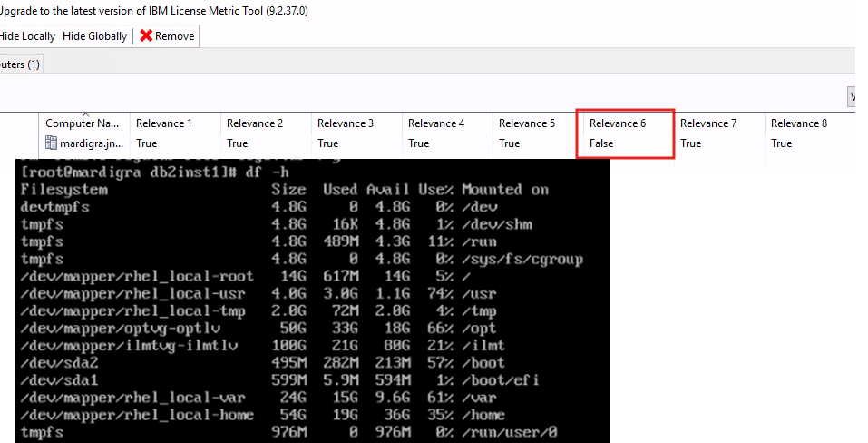Click the /dev/mapper/rhel_local-home row
868x443 pixels.
click(x=263, y=415)
